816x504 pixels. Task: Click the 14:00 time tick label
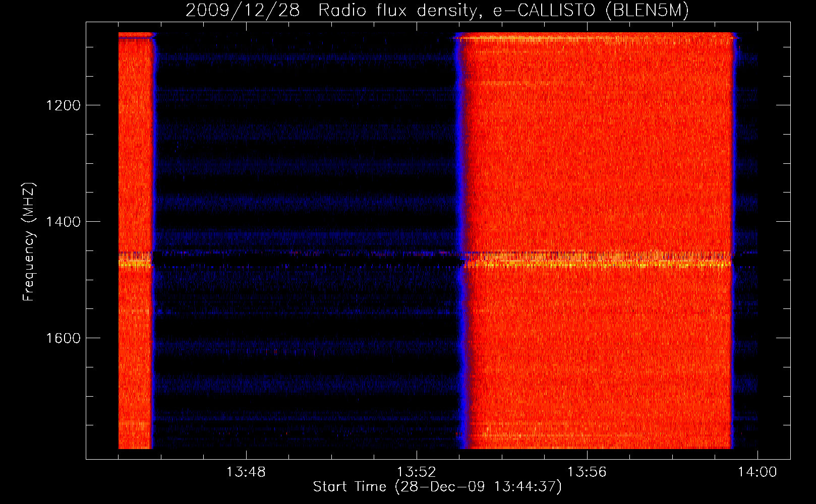(757, 472)
